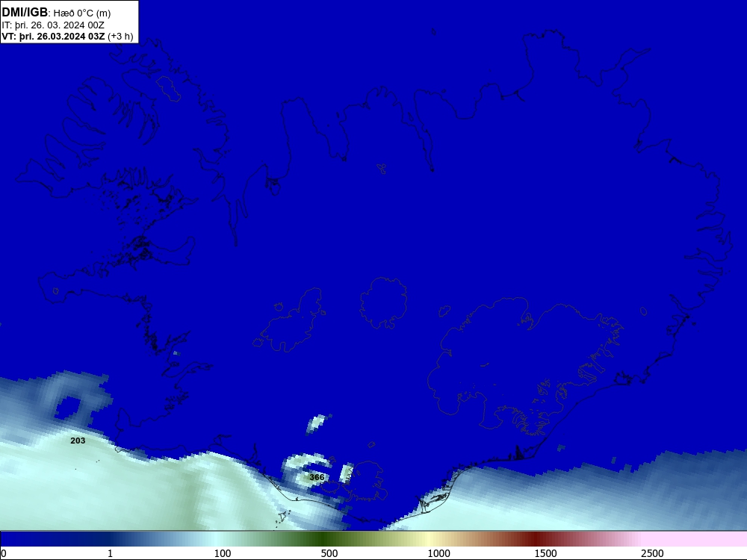Click the DMI/IGB title label

(25, 13)
